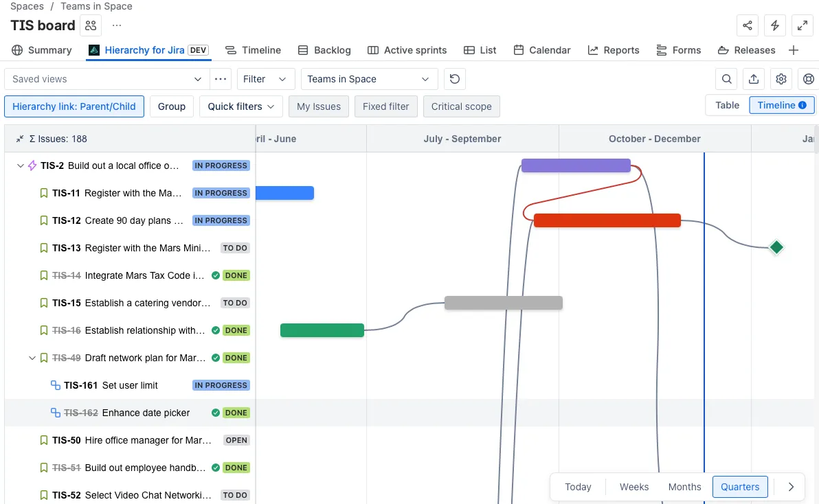Select the red TIS-12 timeline bar
The width and height of the screenshot is (819, 504).
607,220
